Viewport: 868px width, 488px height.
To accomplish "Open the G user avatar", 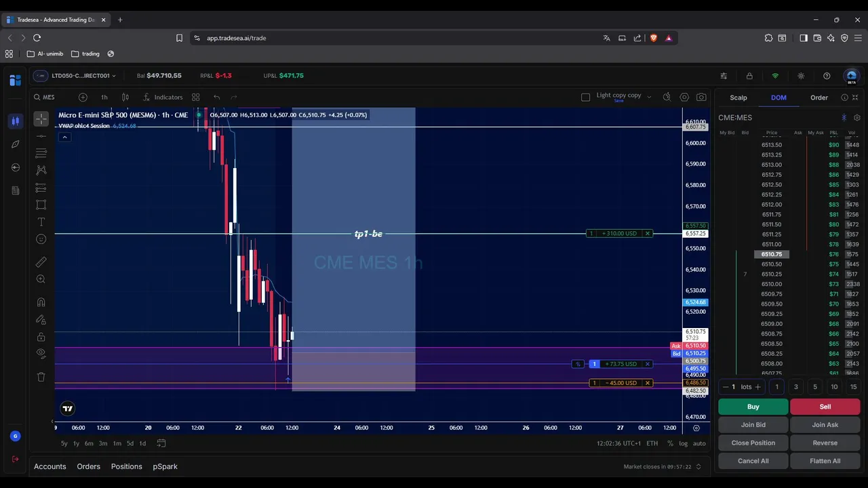I will click(x=15, y=436).
